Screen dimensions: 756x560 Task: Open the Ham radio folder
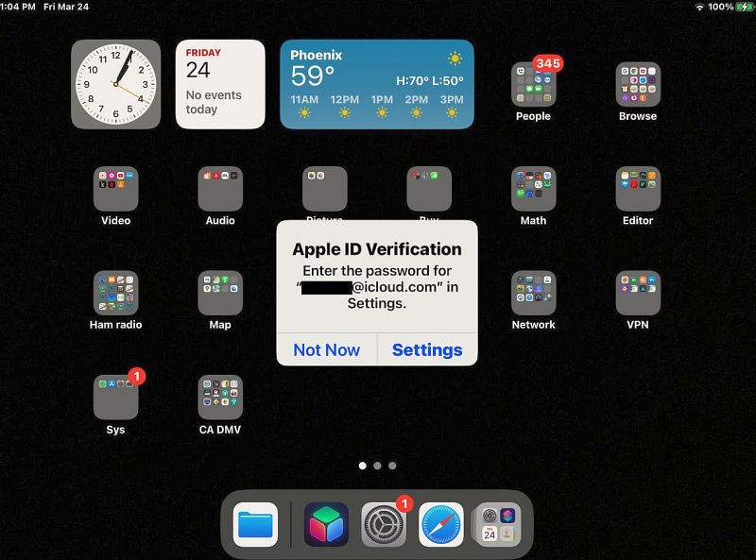point(115,293)
